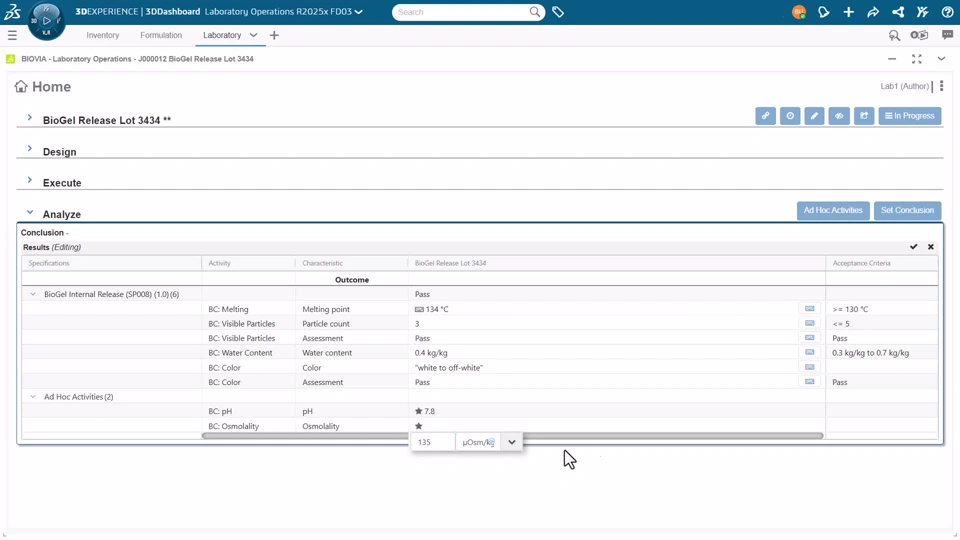Toggle the eye visibility button
The image size is (960, 540).
(x=839, y=116)
